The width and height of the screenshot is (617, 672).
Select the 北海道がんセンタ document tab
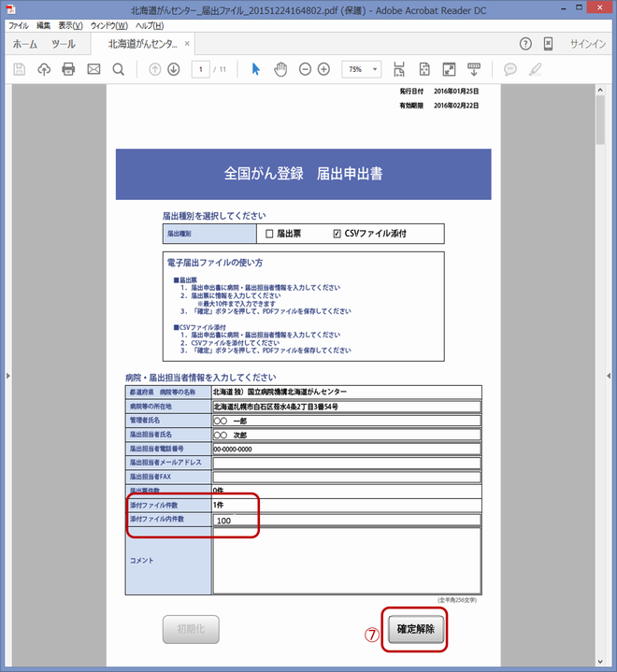coord(142,44)
